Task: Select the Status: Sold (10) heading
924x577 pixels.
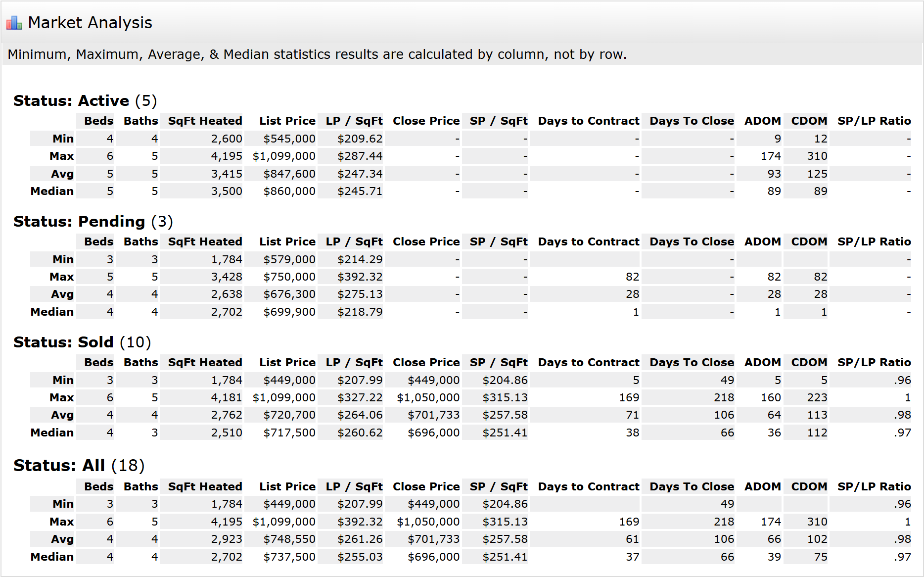Action: pos(82,342)
